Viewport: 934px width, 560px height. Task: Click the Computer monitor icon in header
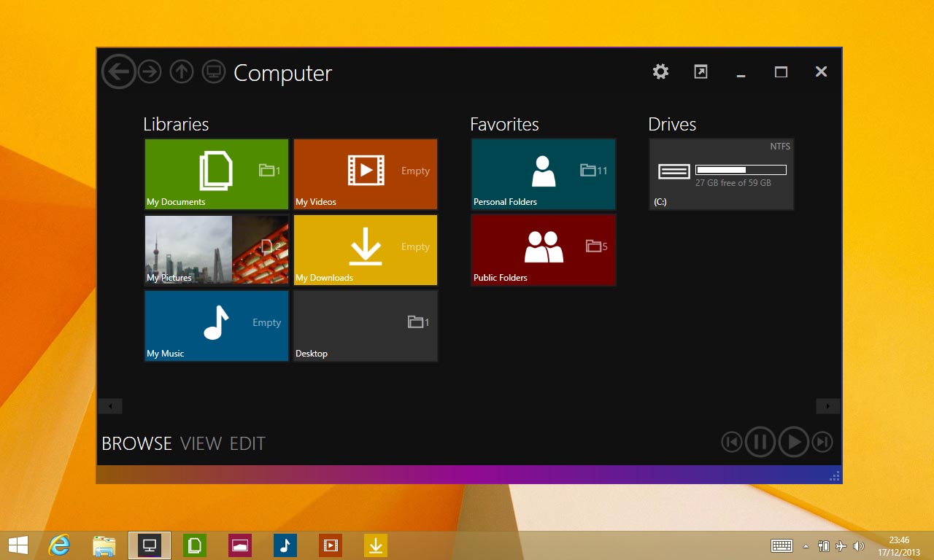(x=213, y=71)
